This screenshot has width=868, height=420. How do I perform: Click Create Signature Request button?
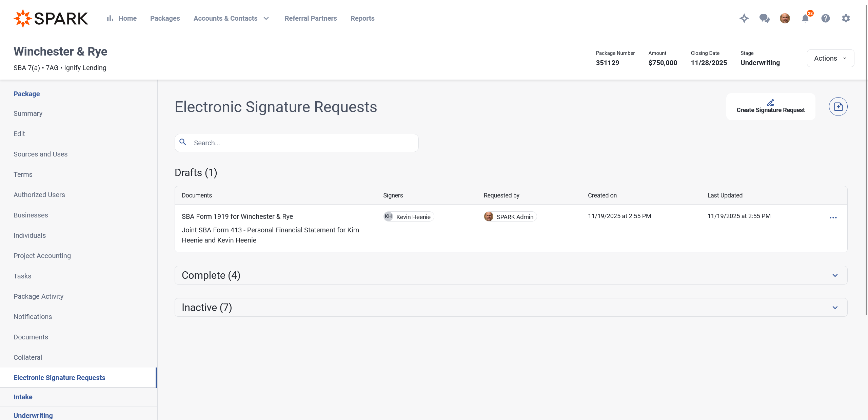(x=770, y=107)
